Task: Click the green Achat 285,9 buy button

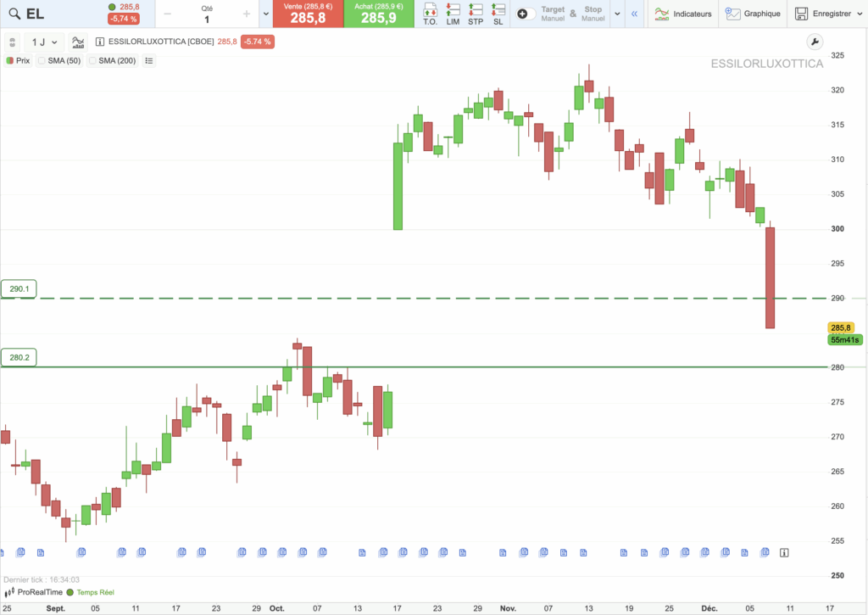Action: tap(379, 14)
